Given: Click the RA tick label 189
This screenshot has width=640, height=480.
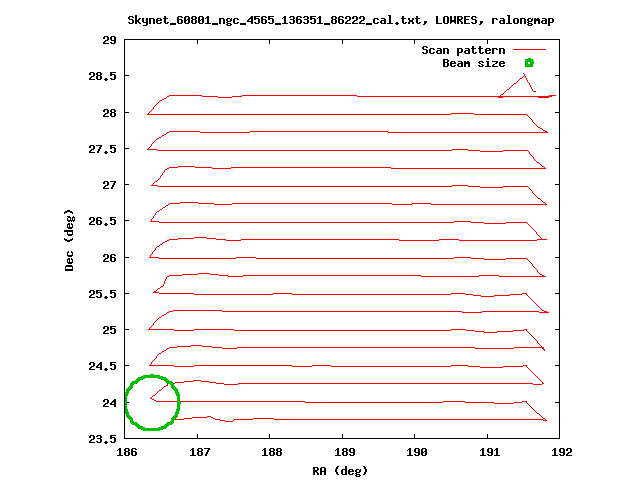Looking at the screenshot, I should (x=344, y=452).
